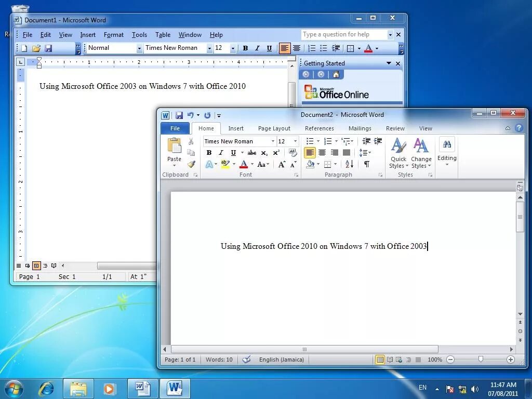Click Decrease Indent icon in Word 2003 toolbar
Screen dimensions: 532x399
[336, 48]
